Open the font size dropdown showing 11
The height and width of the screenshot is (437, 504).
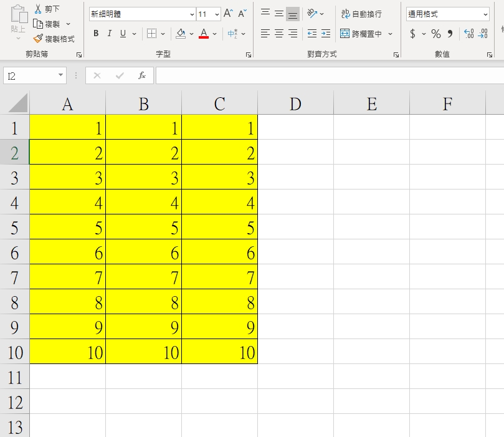point(217,14)
